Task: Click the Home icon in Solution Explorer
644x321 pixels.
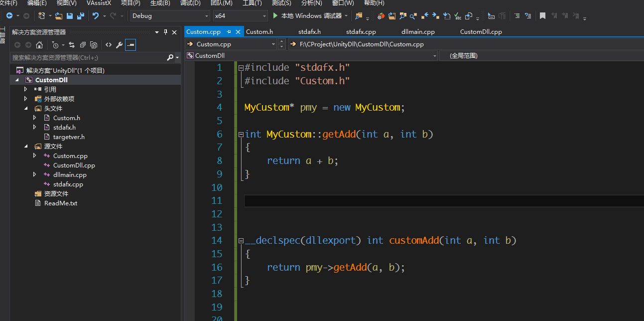Action: (x=39, y=45)
